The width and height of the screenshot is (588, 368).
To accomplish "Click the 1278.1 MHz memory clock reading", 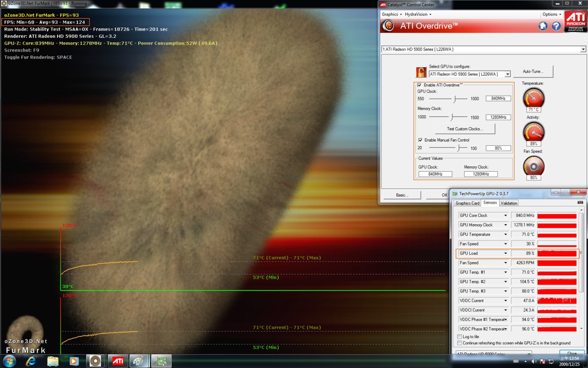I will coord(523,225).
